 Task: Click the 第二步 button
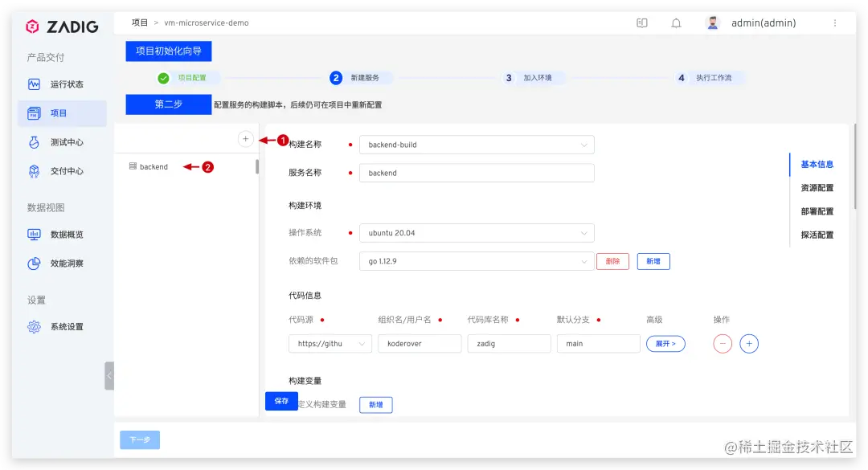coord(168,104)
